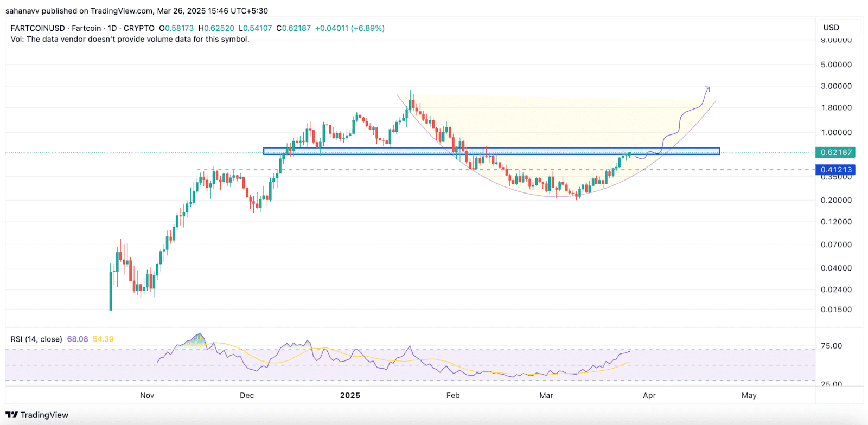Click the Nov label on time axis
This screenshot has height=425, width=868.
point(147,395)
